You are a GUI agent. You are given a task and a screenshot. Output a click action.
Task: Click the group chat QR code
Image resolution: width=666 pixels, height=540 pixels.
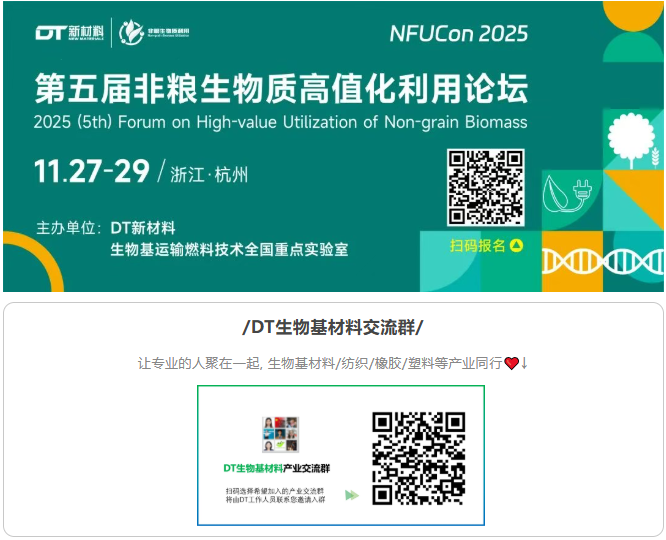419,458
